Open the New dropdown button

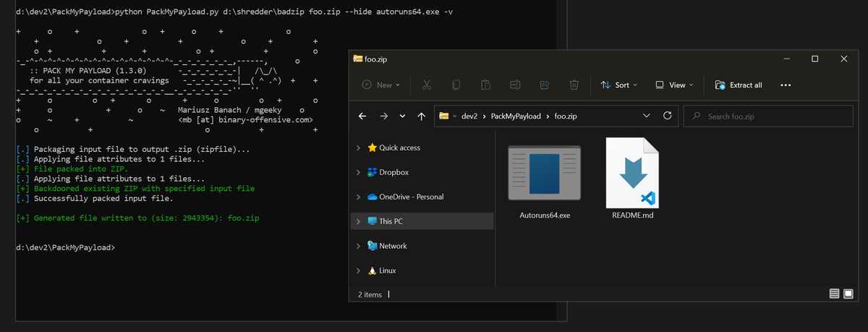tap(381, 85)
